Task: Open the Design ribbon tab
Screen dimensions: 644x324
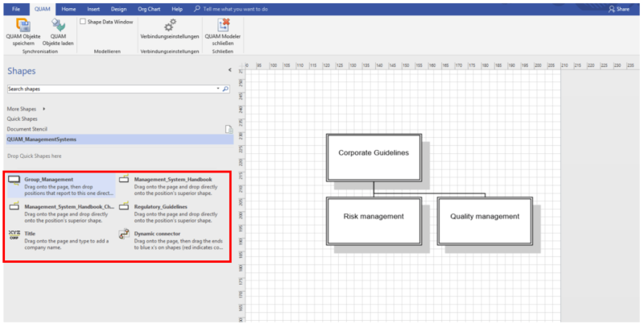Action: click(x=118, y=9)
